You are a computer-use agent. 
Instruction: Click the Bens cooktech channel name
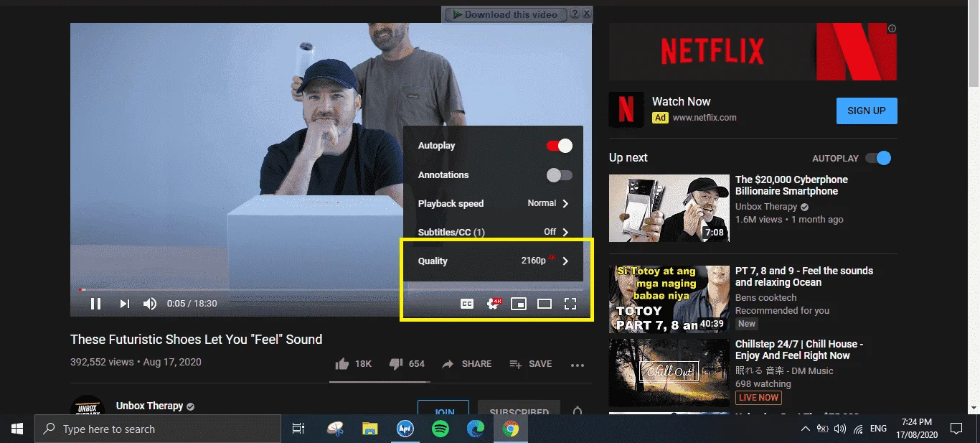765,297
